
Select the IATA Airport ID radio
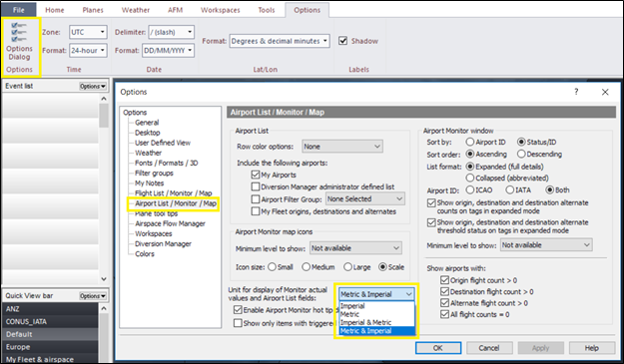(510, 189)
